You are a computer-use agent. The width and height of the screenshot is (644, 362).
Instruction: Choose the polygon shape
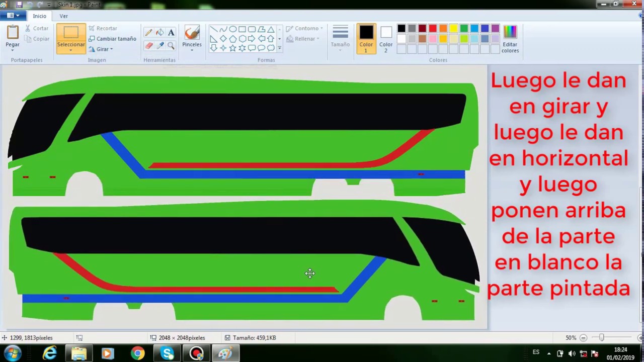pyautogui.click(x=262, y=29)
